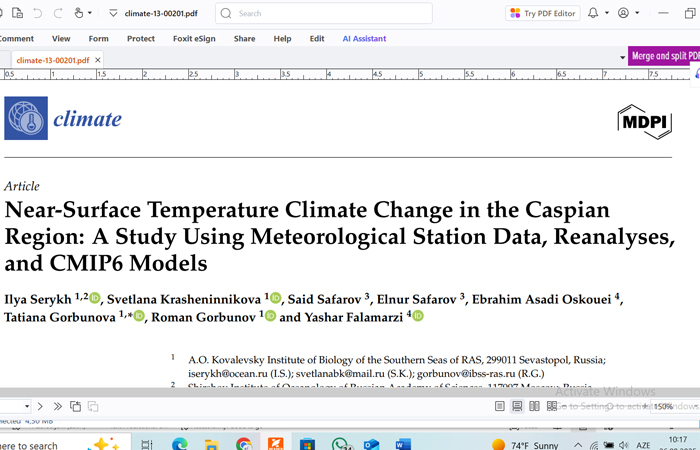Viewport: 700px width, 450px height.
Task: Click the greyed-out next view icon
Action: pyautogui.click(x=93, y=406)
